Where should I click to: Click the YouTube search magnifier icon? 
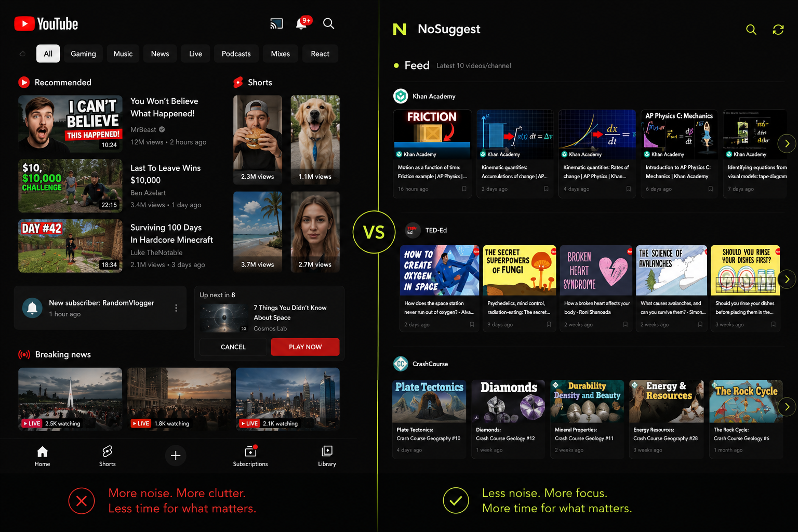point(328,23)
